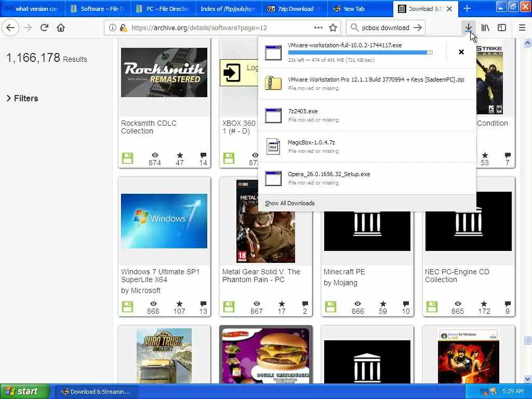Switch to the '7zip Download' tab

295,9
